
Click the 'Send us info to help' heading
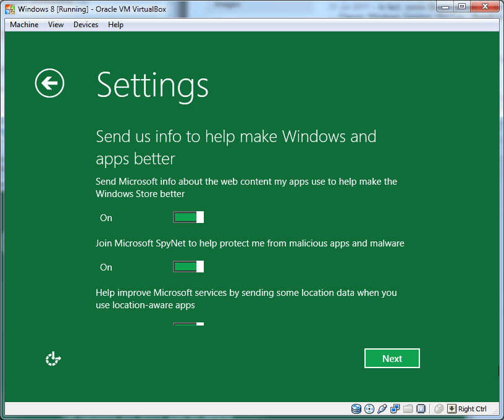coord(236,147)
